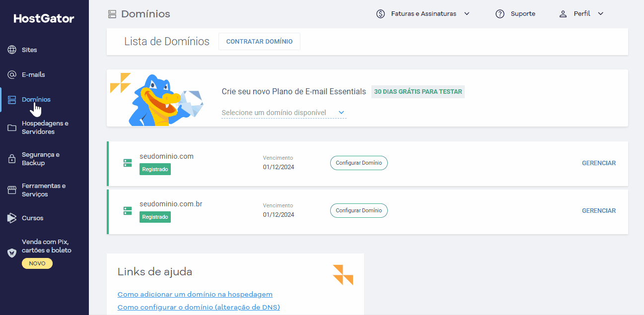Click the Venda com Pix shield icon
Viewport: 644px width, 315px height.
pos(12,253)
